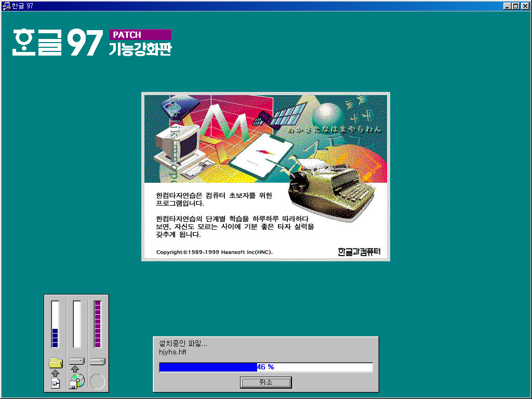The image size is (532, 399).
Task: Click the 취소 cancel button
Action: click(x=265, y=382)
